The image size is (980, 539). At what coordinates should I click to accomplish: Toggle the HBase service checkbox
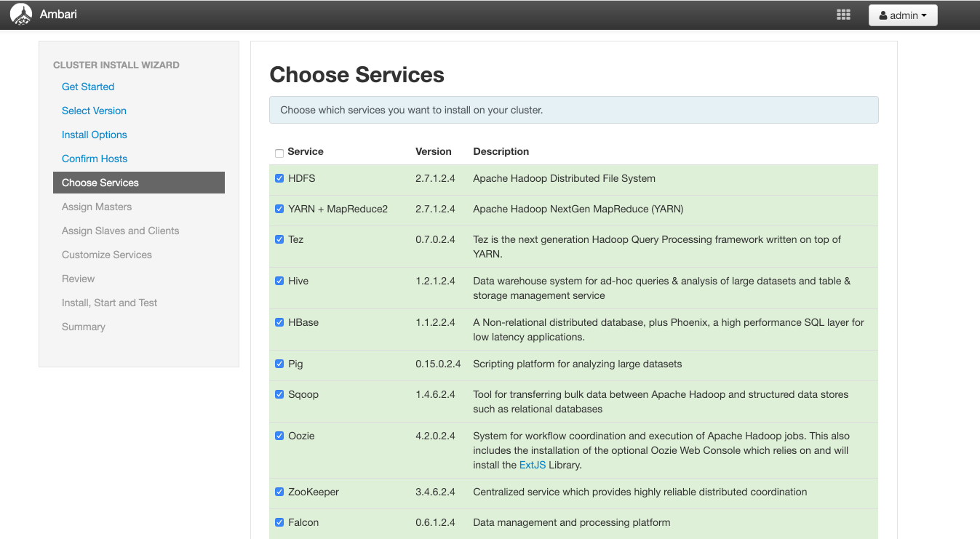pos(279,322)
